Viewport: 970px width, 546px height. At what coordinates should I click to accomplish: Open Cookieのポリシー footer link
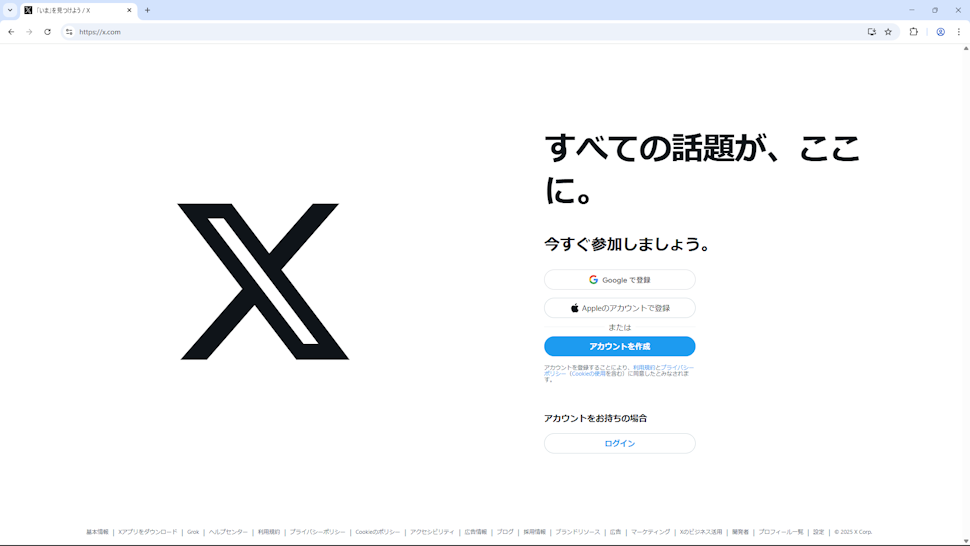tap(377, 532)
